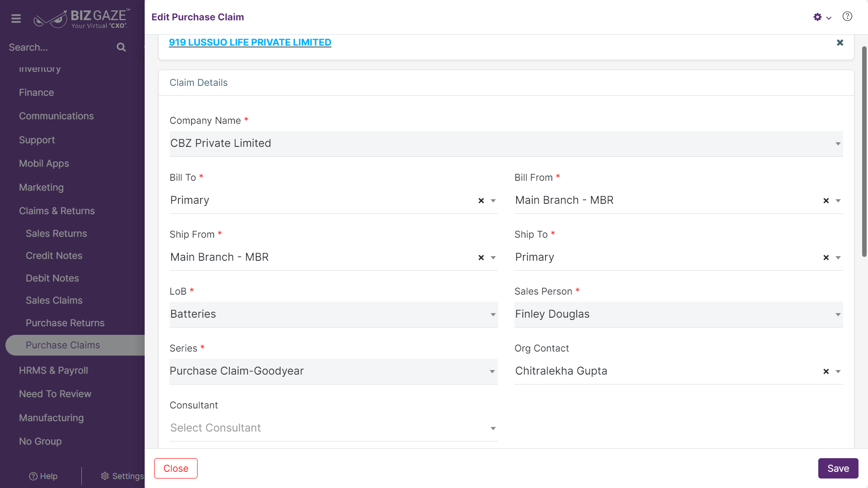Open the Need To Review menu
The width and height of the screenshot is (868, 488).
tap(55, 394)
